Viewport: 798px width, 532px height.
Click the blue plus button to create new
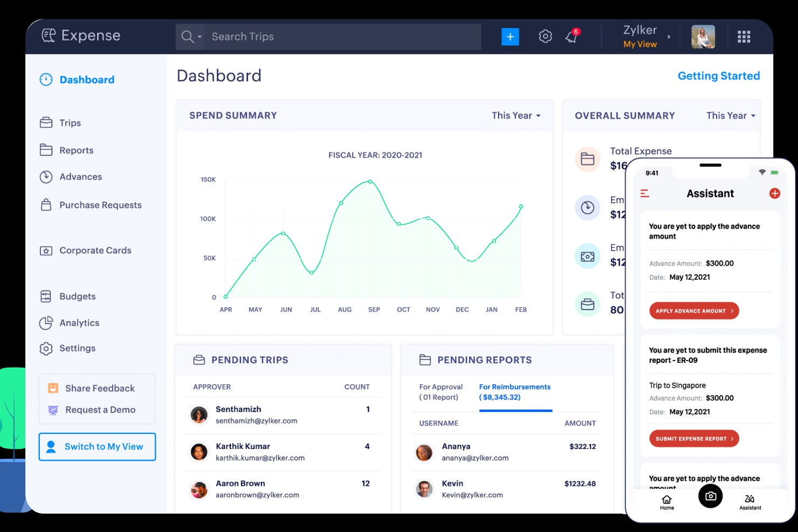pos(510,36)
